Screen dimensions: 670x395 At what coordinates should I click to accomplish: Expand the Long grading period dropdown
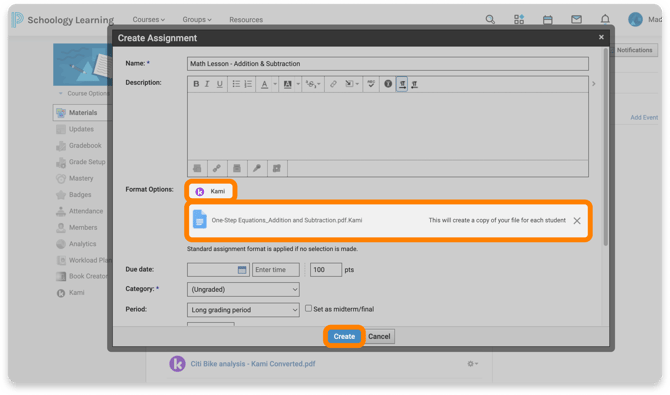pyautogui.click(x=243, y=310)
